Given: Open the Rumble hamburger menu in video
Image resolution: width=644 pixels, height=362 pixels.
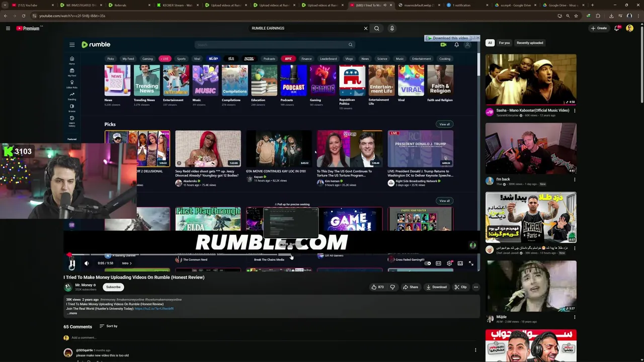Looking at the screenshot, I should [x=72, y=45].
